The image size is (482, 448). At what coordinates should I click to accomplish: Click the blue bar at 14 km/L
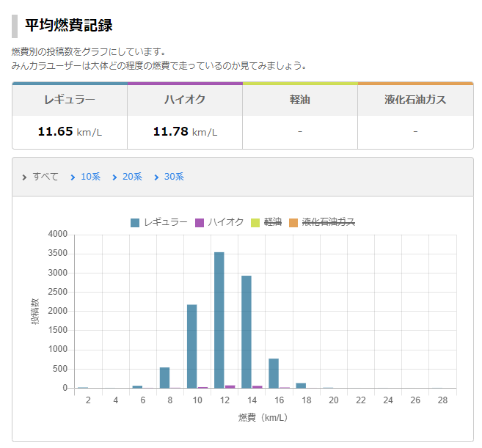tap(247, 332)
